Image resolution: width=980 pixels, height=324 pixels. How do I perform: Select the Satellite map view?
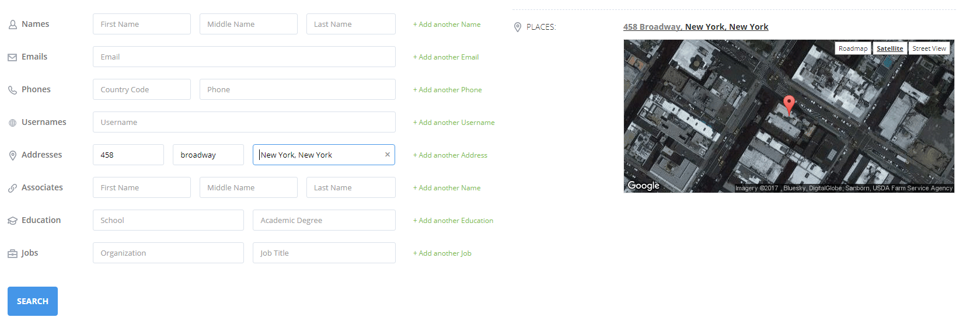[x=890, y=48]
